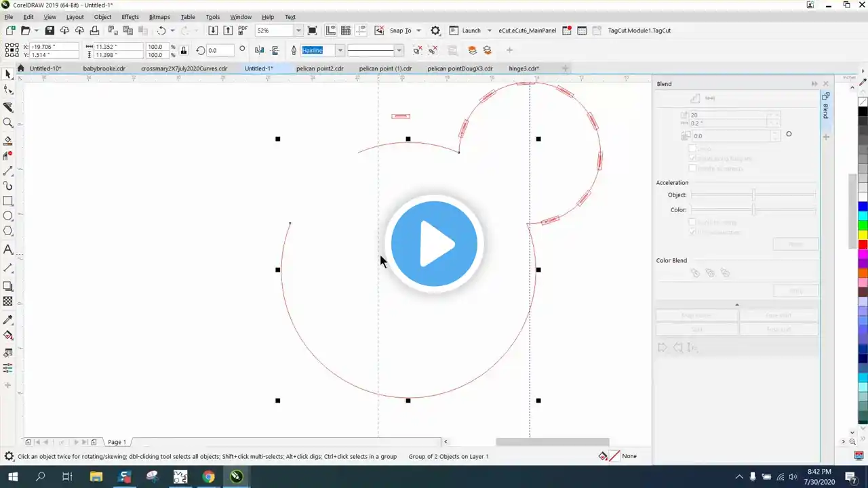
Task: Click the rotation angle input field
Action: [220, 51]
